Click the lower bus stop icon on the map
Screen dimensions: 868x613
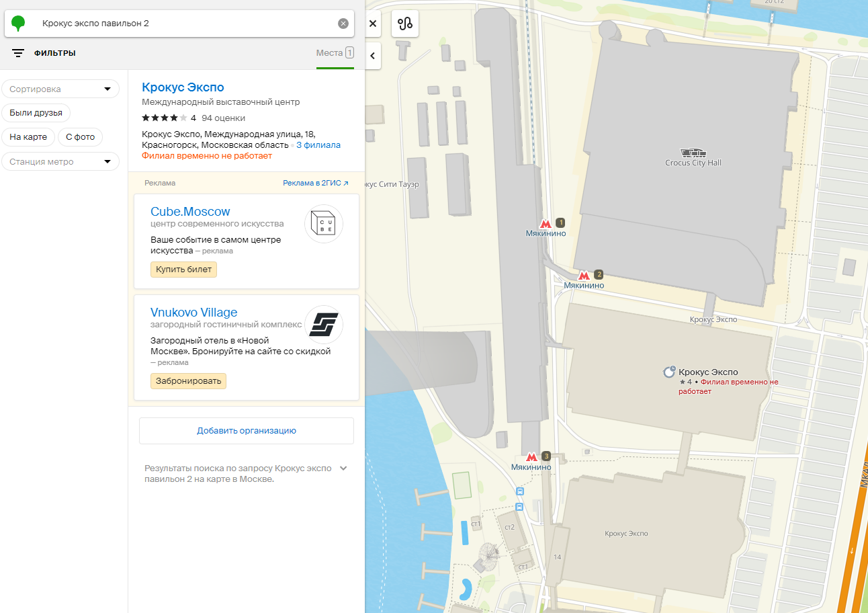(519, 507)
